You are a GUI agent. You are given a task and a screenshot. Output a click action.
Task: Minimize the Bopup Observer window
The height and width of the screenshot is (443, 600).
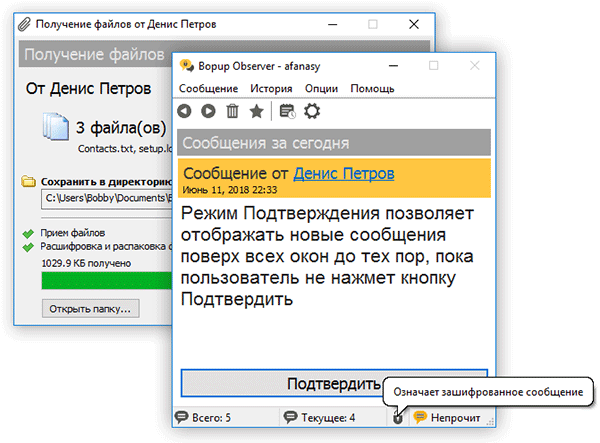point(393,66)
